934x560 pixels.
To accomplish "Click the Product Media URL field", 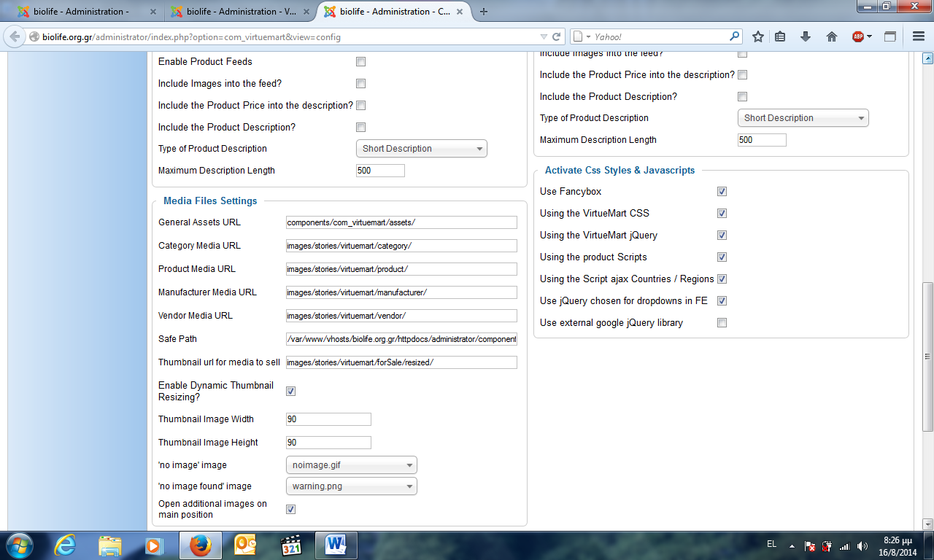I will (x=401, y=269).
